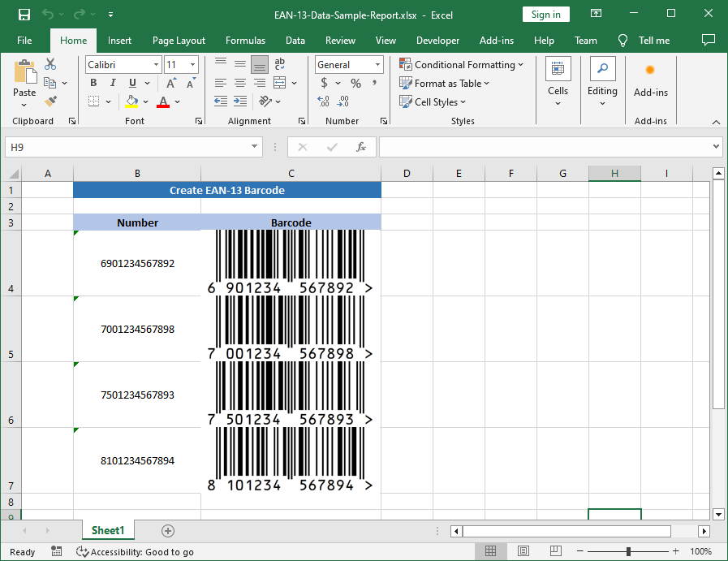Open the font size dropdown showing 11
This screenshot has width=728, height=561.
tap(192, 65)
